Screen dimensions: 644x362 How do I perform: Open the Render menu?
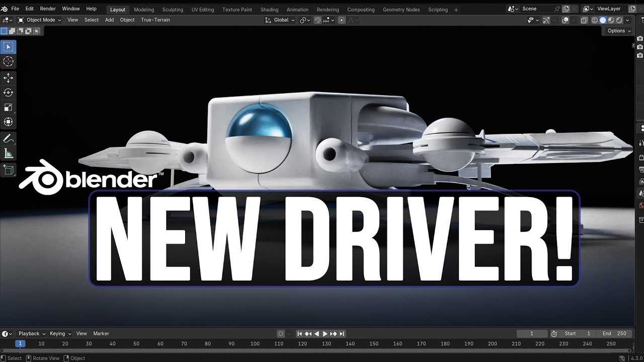pos(48,9)
